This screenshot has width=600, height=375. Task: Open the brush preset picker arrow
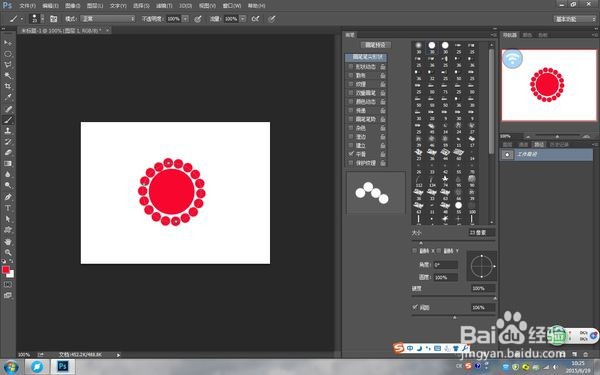click(42, 19)
